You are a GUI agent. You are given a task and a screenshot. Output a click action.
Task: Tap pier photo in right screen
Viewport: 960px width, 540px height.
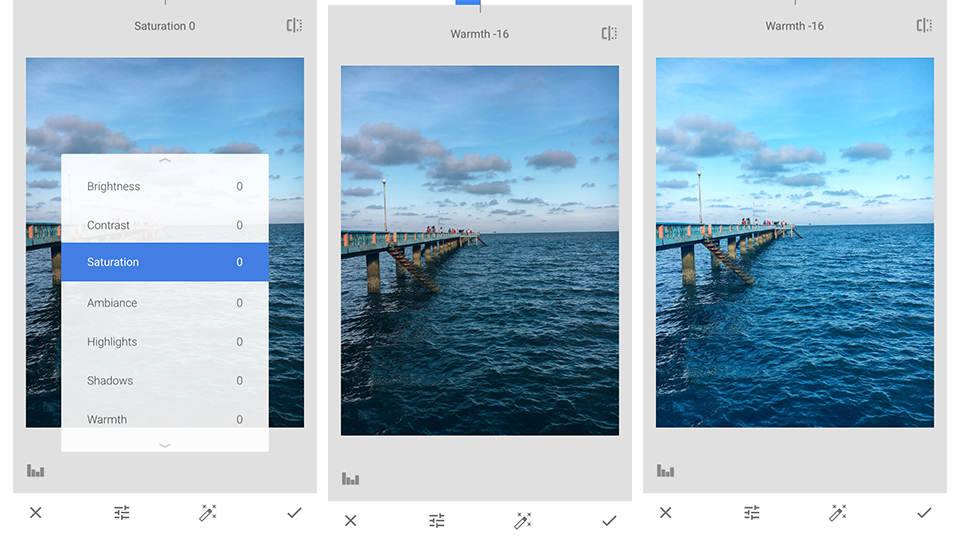click(795, 242)
